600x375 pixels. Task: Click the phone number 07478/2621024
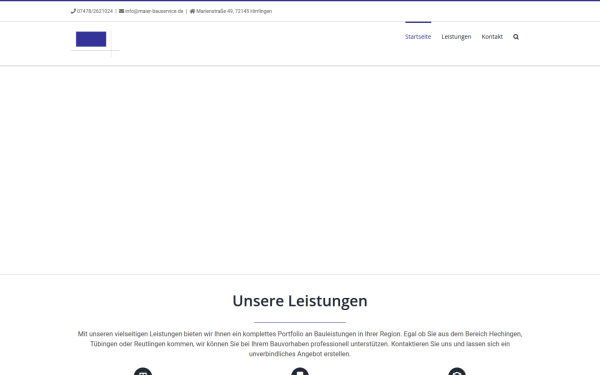pos(95,11)
